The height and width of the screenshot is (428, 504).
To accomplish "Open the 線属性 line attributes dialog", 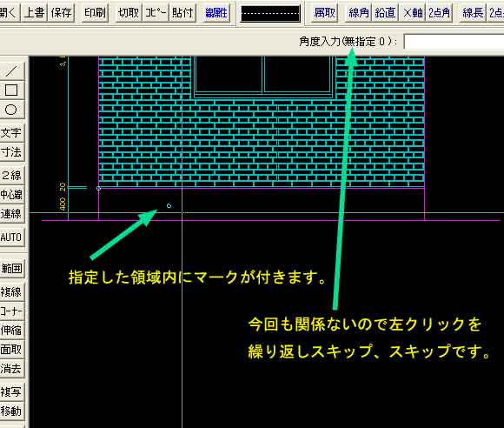I will (216, 12).
